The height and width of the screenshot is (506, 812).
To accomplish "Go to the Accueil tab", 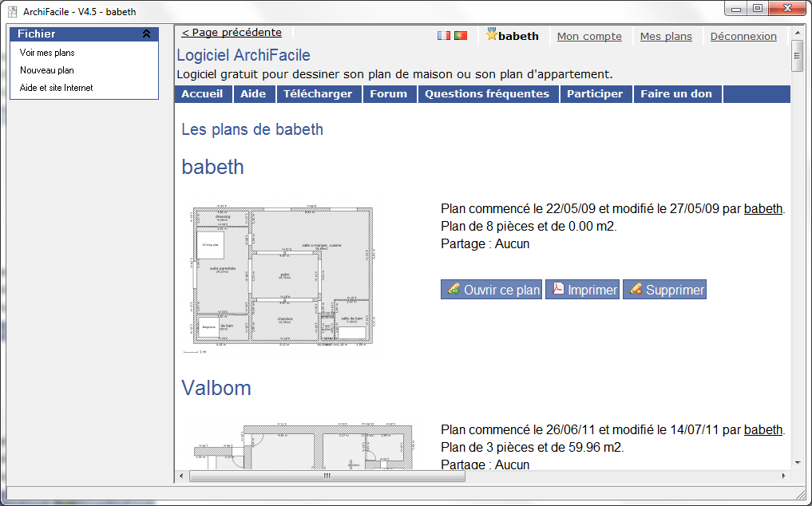I will click(x=202, y=93).
